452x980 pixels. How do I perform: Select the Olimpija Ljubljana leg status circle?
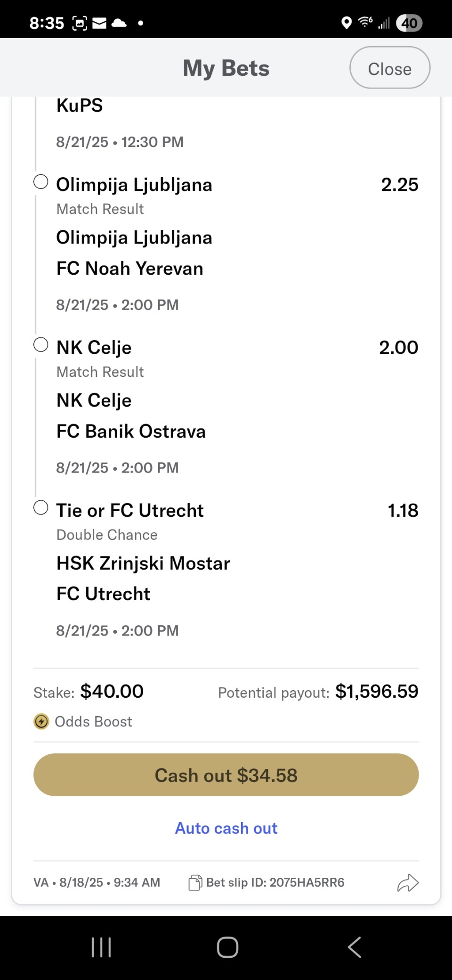pos(41,182)
